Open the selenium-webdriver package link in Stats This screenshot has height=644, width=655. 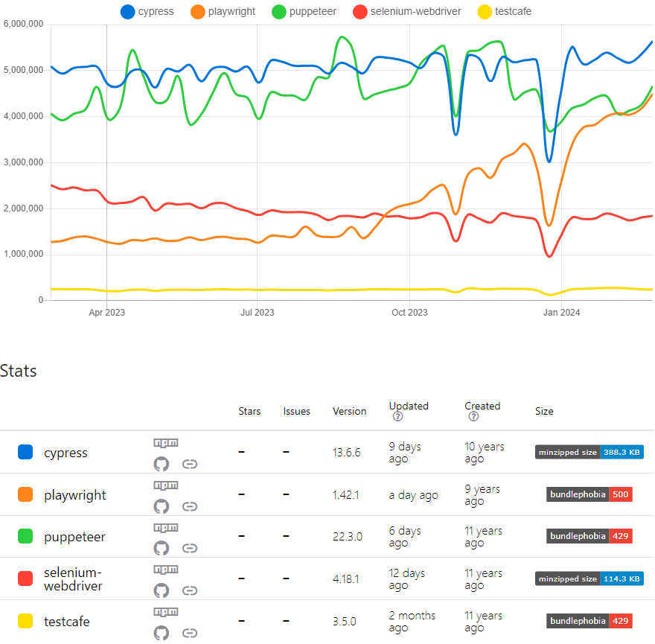73,579
